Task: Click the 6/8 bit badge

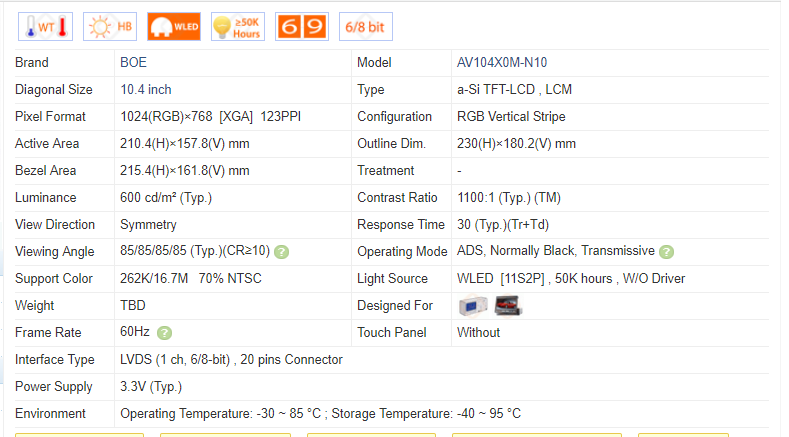Action: pyautogui.click(x=366, y=27)
